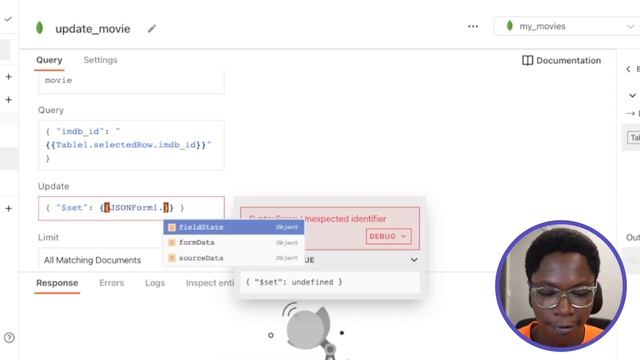Screen dimensions: 640x360
Task: Click the pencil icon to rename update_movie
Action: (152, 29)
